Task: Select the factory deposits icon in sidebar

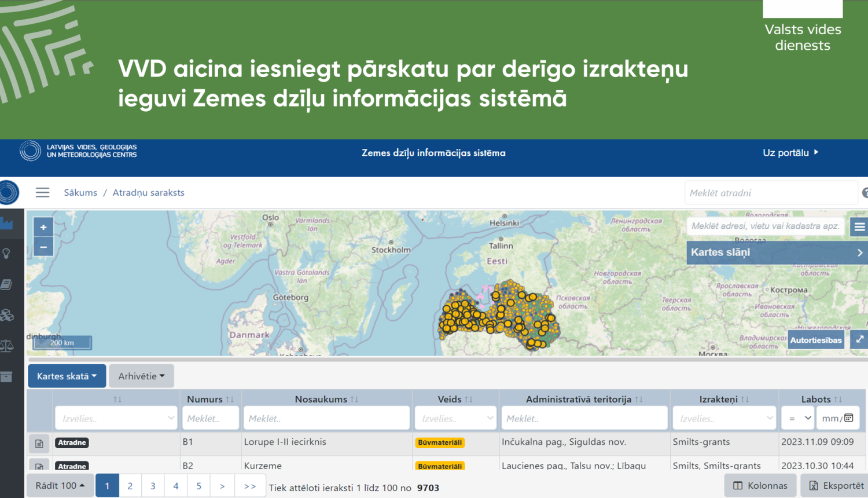Action: [8, 223]
